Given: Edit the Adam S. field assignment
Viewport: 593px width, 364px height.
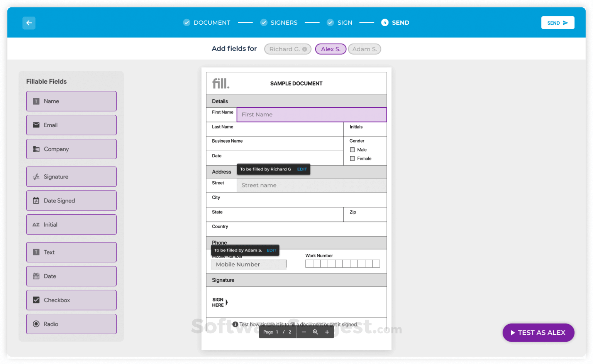Looking at the screenshot, I should (271, 250).
